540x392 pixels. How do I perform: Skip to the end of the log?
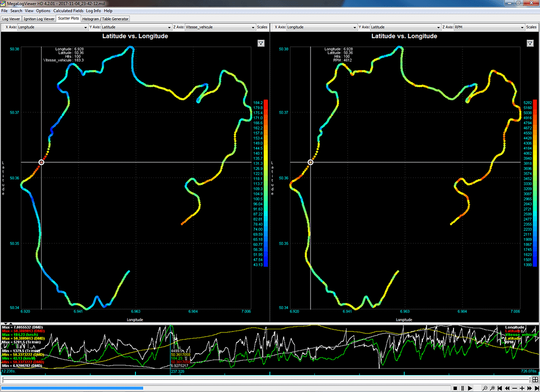536,388
